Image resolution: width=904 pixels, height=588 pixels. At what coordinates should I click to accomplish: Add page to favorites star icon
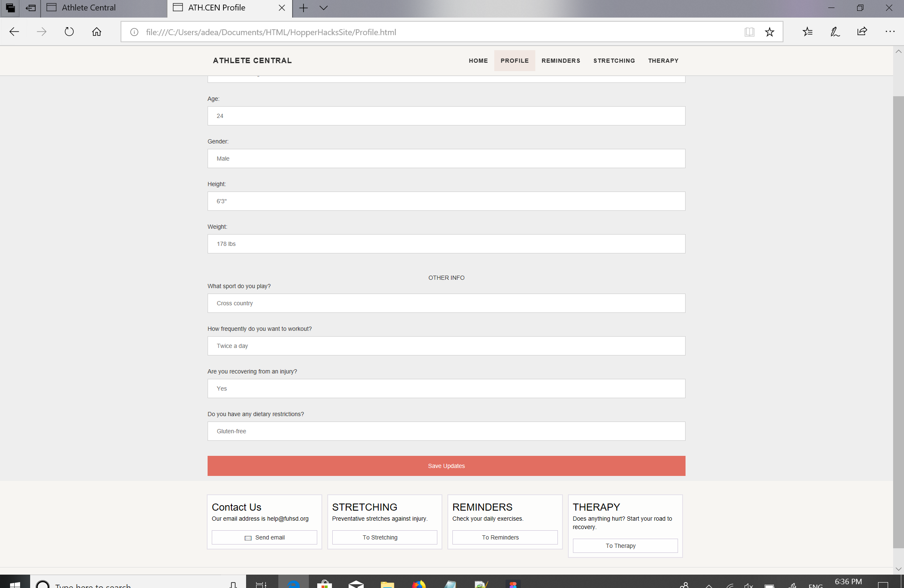click(x=769, y=32)
